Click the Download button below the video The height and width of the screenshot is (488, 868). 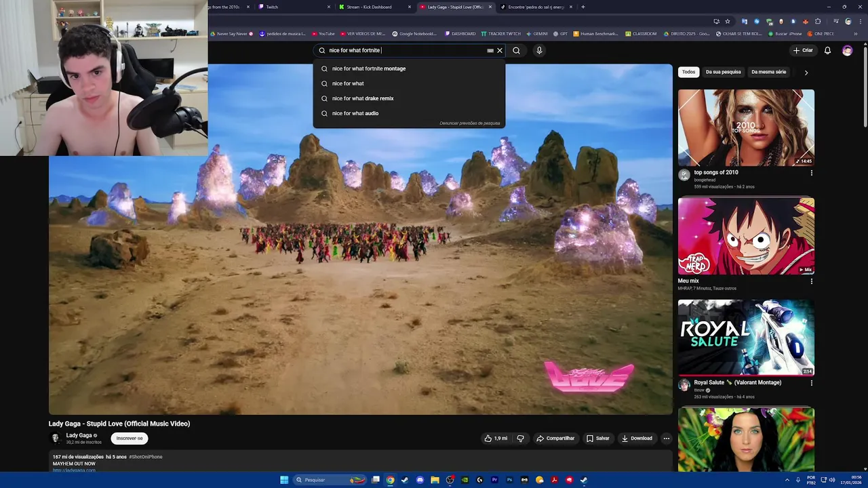[637, 439]
